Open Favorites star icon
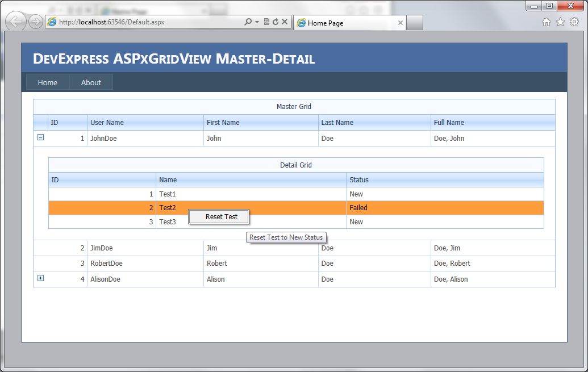This screenshot has height=372, width=588. 560,22
